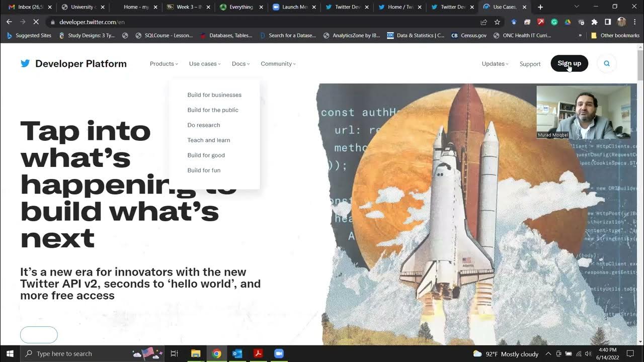Viewport: 644px width, 362px height.
Task: Open Zoom from taskbar
Action: click(x=279, y=353)
